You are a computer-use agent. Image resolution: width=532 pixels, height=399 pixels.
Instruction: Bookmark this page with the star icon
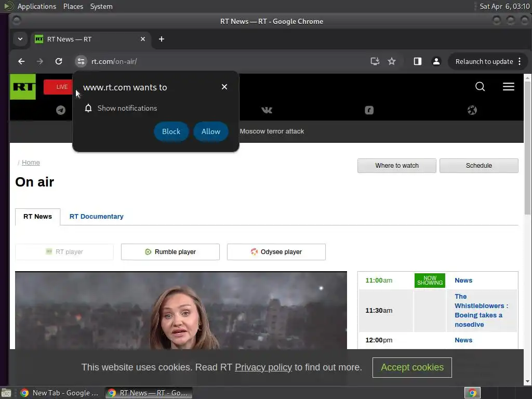point(392,61)
